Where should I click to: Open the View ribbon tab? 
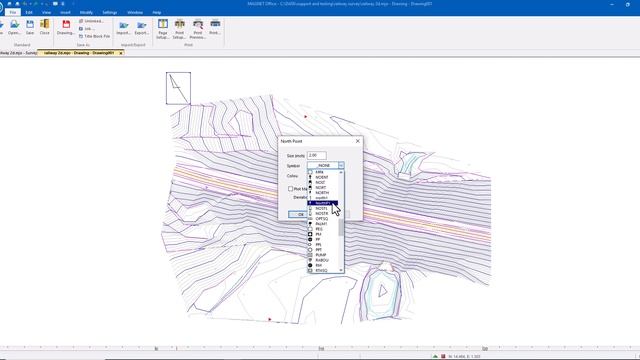click(46, 12)
